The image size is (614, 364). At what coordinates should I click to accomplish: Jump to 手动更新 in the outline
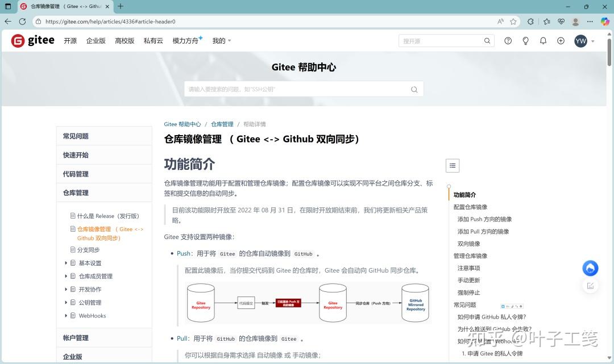(x=468, y=281)
